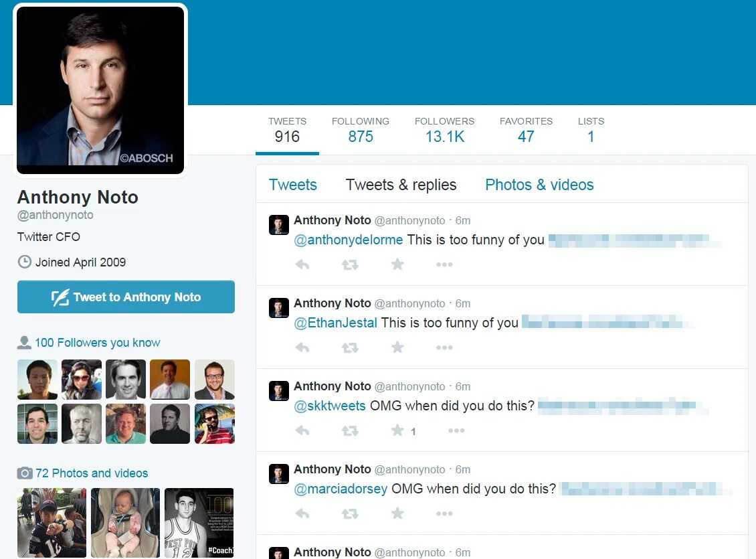Open the follower avatar wearing sunglasses
Image resolution: width=756 pixels, height=559 pixels.
(82, 379)
